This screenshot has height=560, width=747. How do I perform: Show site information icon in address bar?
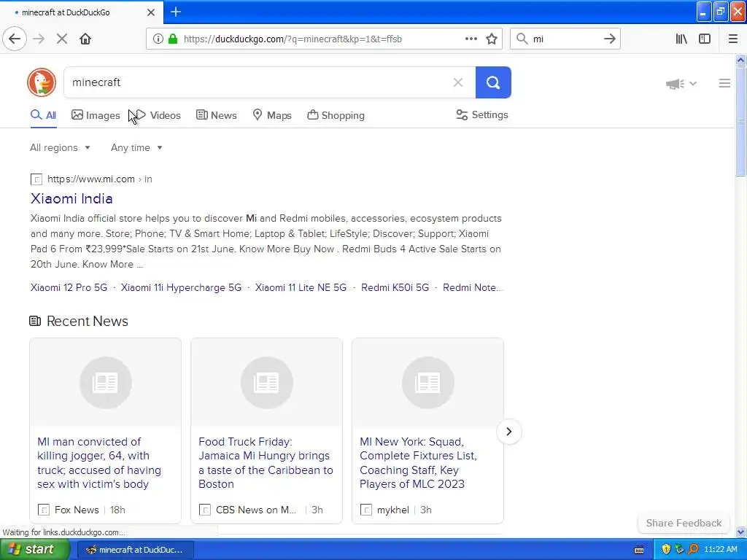158,39
